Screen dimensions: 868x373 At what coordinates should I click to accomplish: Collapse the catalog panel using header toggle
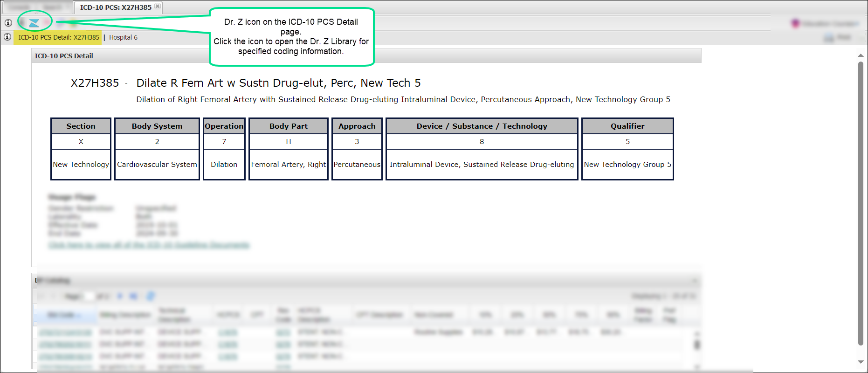(x=695, y=281)
